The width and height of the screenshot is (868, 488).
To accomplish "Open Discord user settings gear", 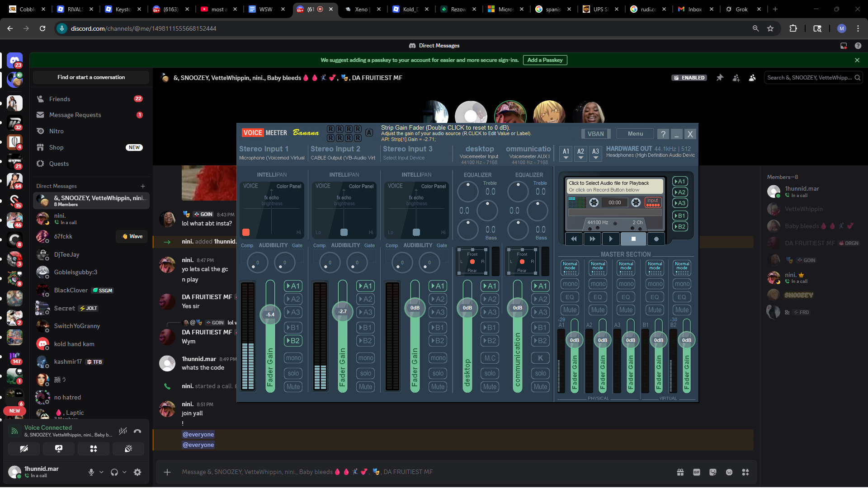I will [x=137, y=472].
